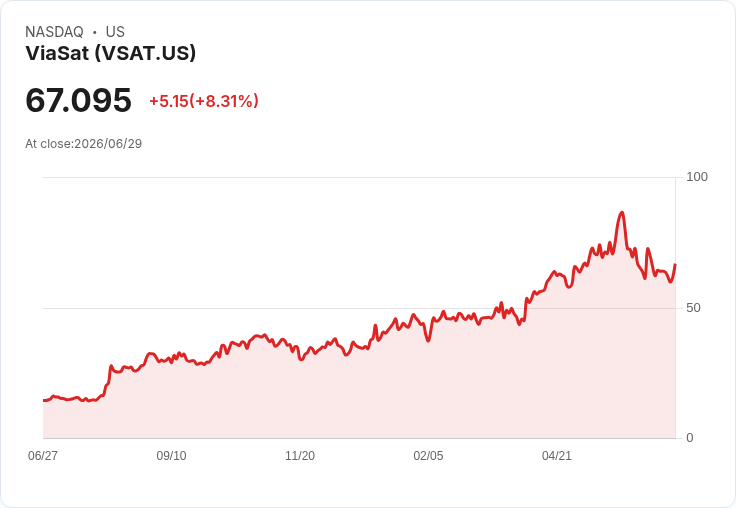Click the At close:2026/06/29 date text
The height and width of the screenshot is (508, 736).
pyautogui.click(x=84, y=144)
